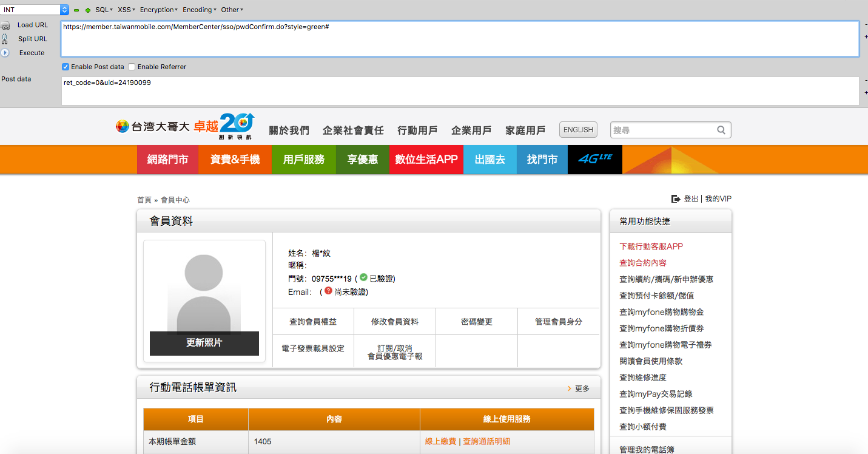The height and width of the screenshot is (454, 868).
Task: Open the INT type dropdown
Action: pos(35,10)
